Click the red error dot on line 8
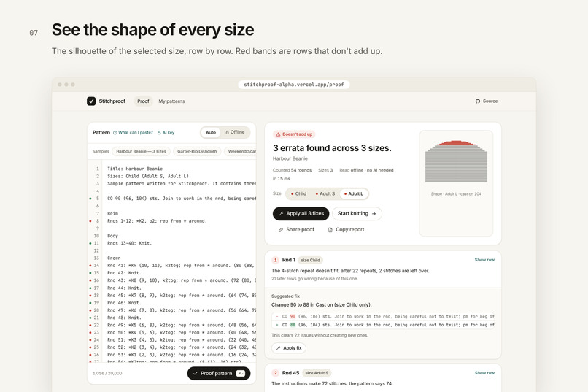Viewport: 588px width, 392px height. pyautogui.click(x=90, y=221)
